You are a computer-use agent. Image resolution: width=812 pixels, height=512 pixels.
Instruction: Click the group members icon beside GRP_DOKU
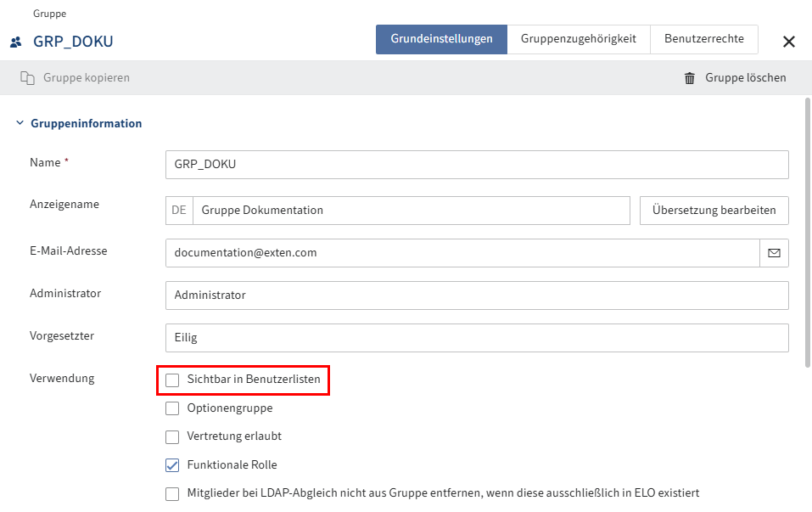point(17,40)
